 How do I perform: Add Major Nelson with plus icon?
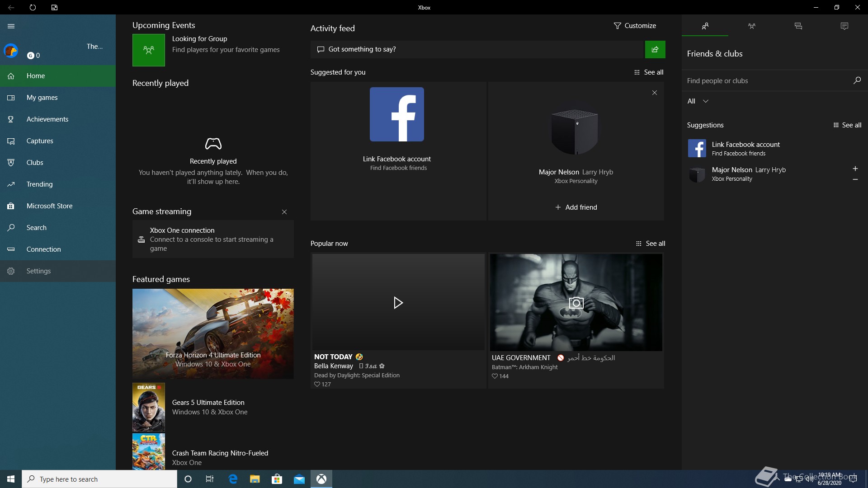tap(855, 169)
